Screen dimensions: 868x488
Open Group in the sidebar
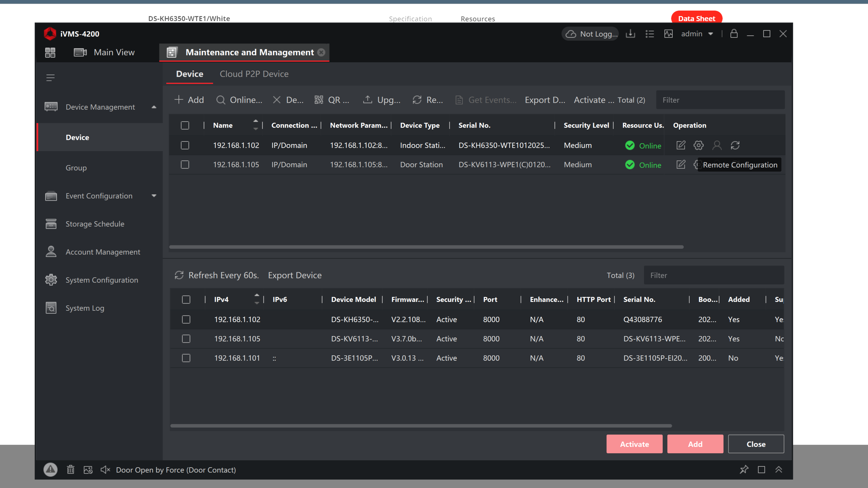[76, 168]
